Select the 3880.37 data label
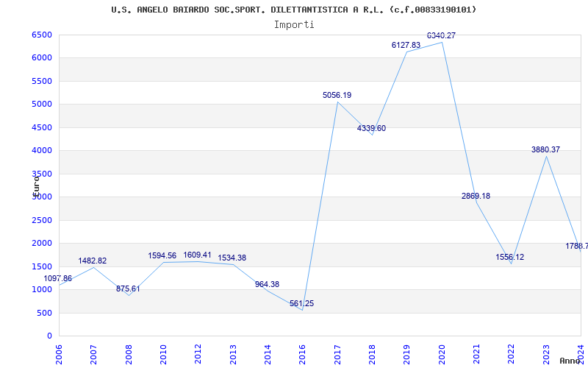This screenshot has width=588, height=368. click(x=545, y=149)
